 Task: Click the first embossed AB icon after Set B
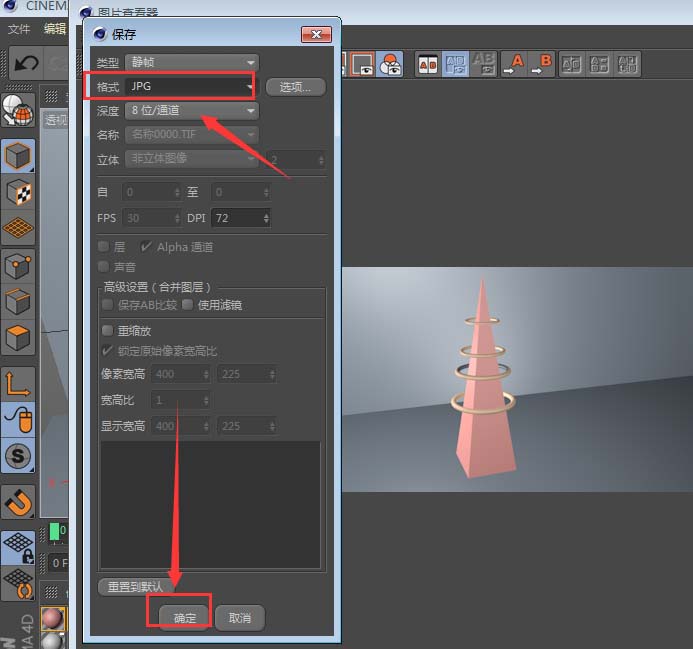[x=571, y=65]
